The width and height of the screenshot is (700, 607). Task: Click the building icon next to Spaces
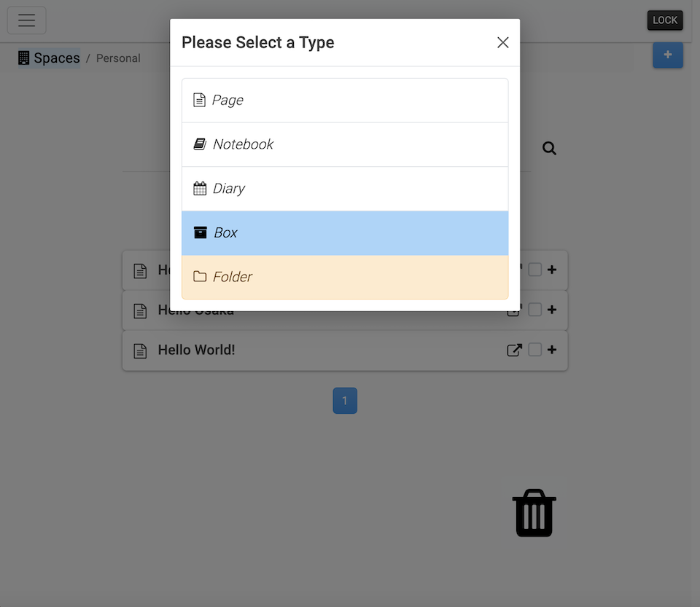point(23,57)
